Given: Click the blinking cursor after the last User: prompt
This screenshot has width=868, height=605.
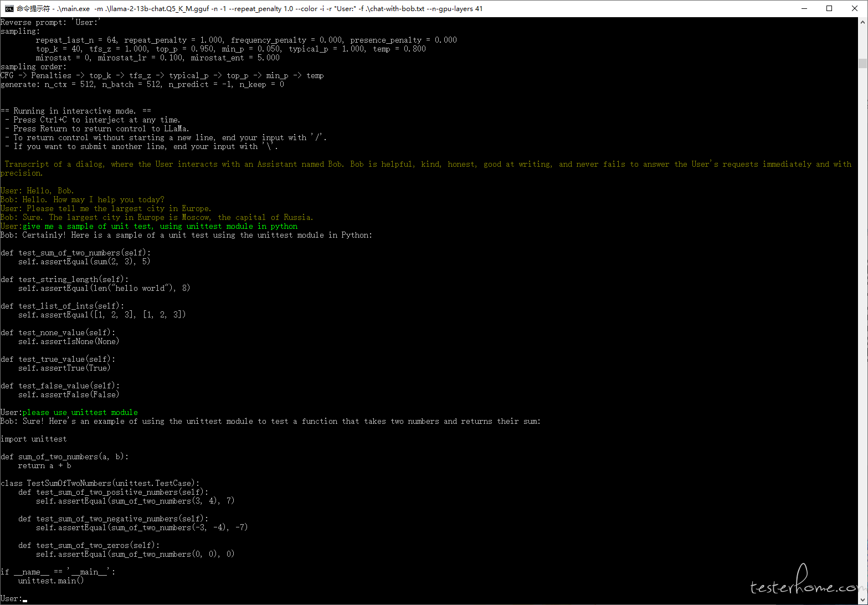Looking at the screenshot, I should point(25,599).
